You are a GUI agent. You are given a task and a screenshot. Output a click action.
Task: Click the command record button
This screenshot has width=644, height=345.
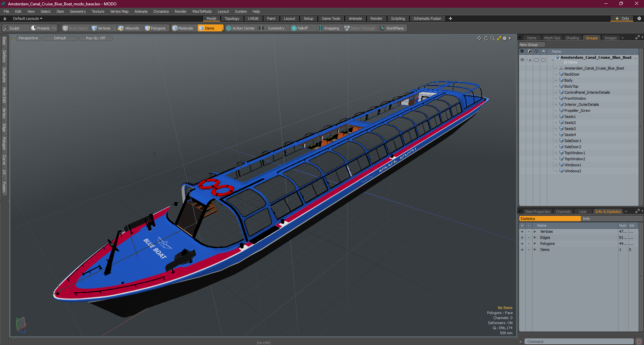[639, 342]
